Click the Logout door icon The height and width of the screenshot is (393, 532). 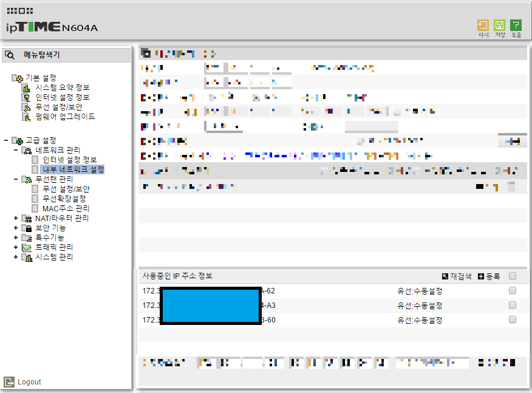coord(9,382)
